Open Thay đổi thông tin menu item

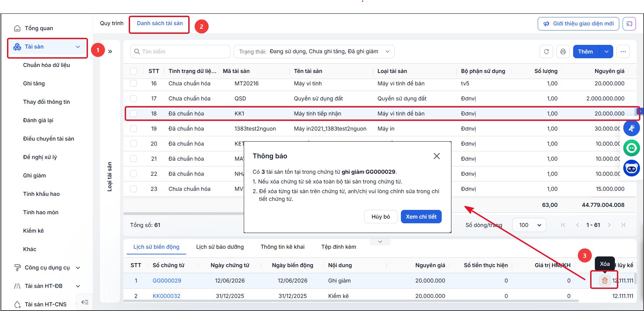46,102
